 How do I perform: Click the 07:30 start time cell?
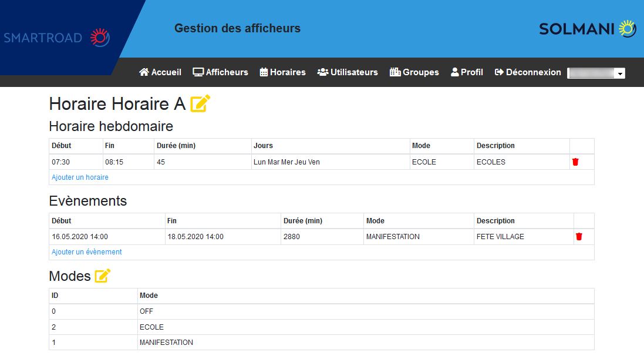tap(61, 162)
